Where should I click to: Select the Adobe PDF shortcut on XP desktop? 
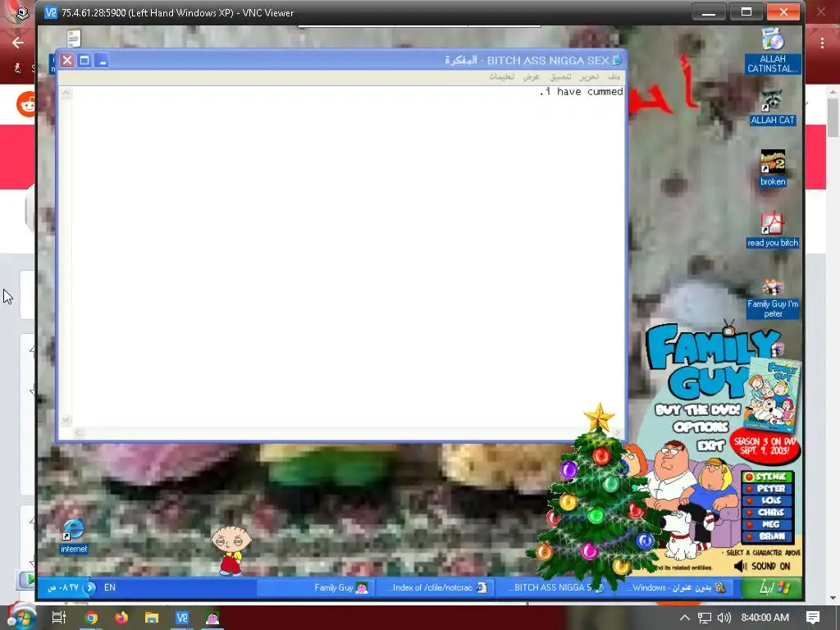[773, 231]
